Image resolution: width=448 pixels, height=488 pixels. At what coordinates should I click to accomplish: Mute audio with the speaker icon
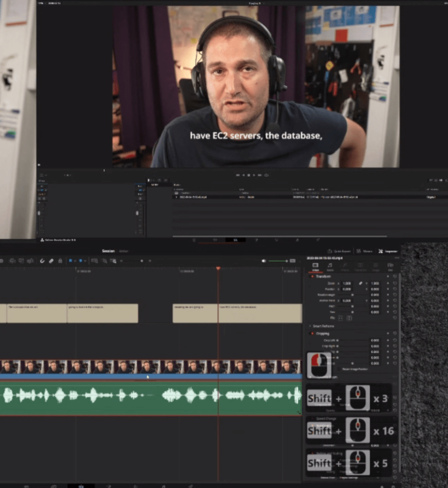point(264,261)
